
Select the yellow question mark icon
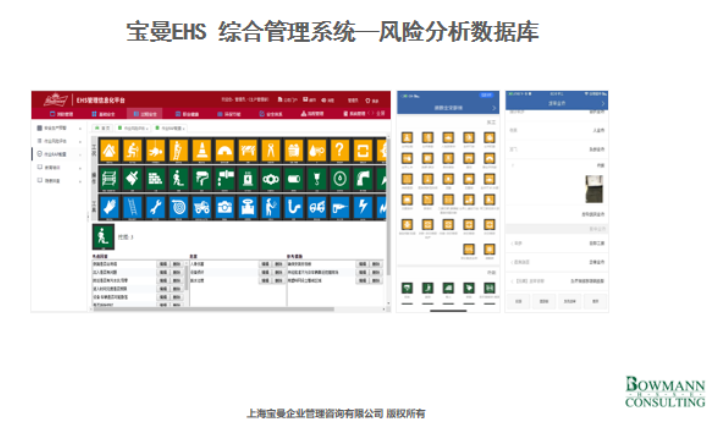pos(339,150)
